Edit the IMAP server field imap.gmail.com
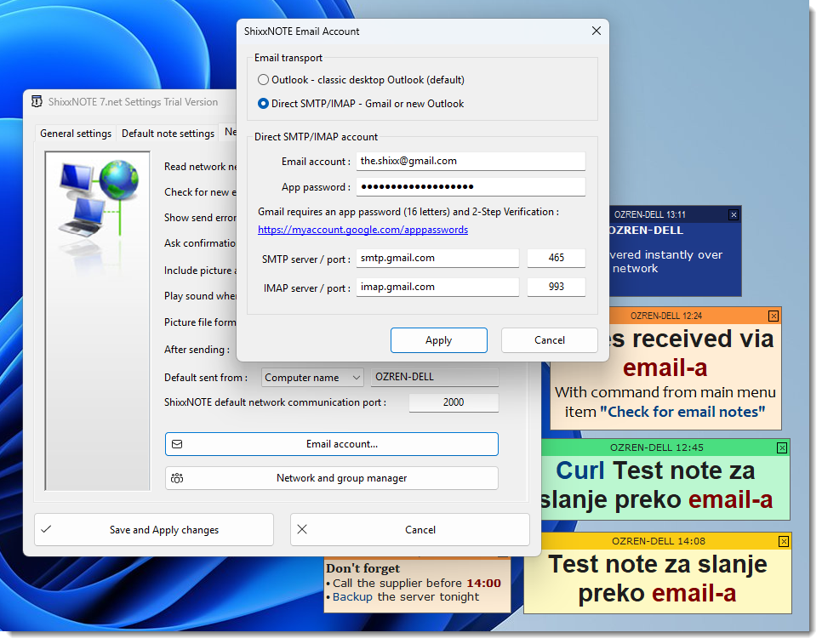This screenshot has width=822, height=644. [x=437, y=288]
